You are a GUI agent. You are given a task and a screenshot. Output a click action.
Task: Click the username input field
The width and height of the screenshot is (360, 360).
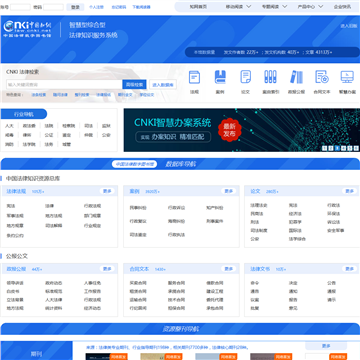(20, 7)
